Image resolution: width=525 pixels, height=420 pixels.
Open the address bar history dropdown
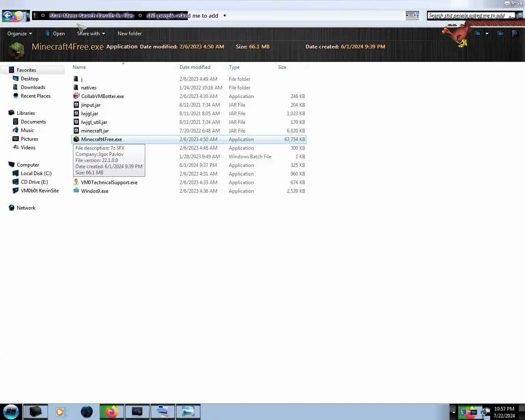[407, 16]
